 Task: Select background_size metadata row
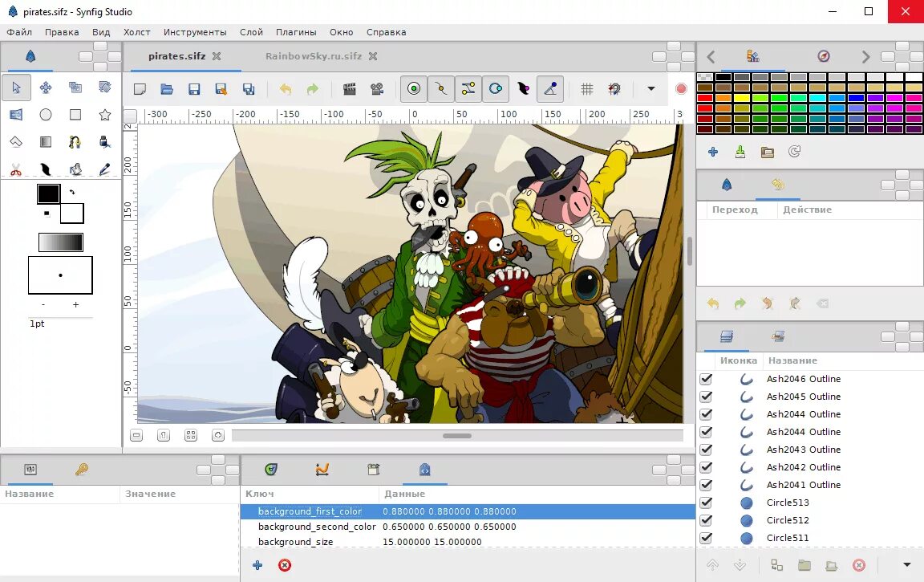point(468,542)
